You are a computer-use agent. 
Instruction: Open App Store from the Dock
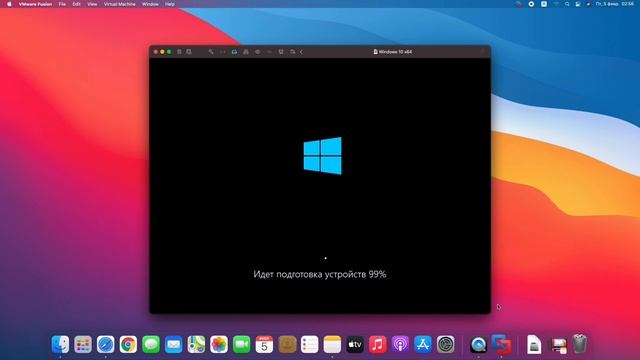[423, 344]
